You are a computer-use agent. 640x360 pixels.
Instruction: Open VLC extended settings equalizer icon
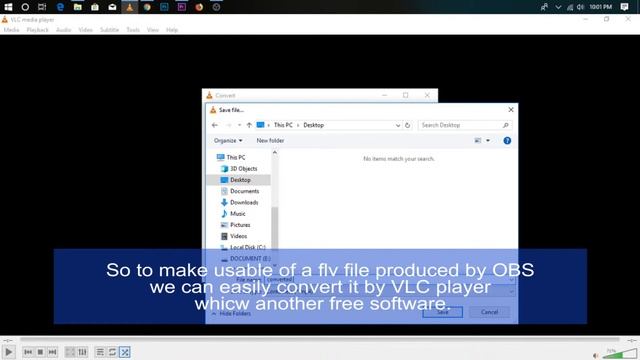[82, 352]
